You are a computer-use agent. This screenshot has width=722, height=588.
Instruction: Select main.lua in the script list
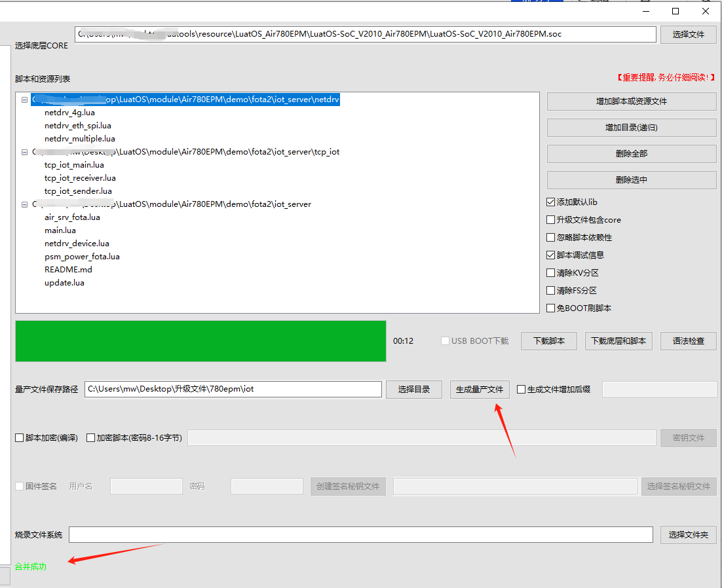[60, 230]
